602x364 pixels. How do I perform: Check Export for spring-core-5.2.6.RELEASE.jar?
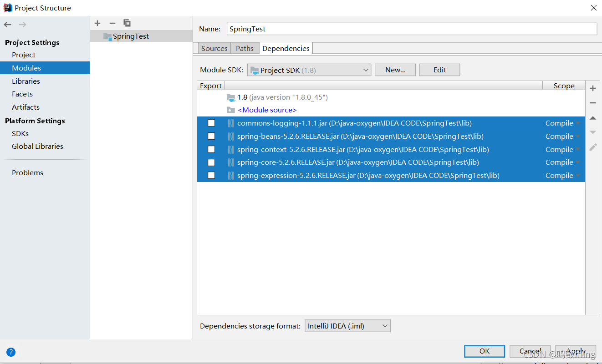211,162
